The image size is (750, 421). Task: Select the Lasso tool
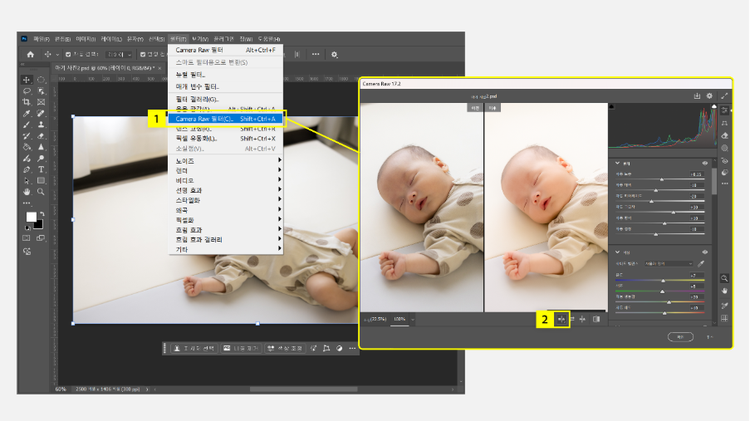click(x=26, y=91)
